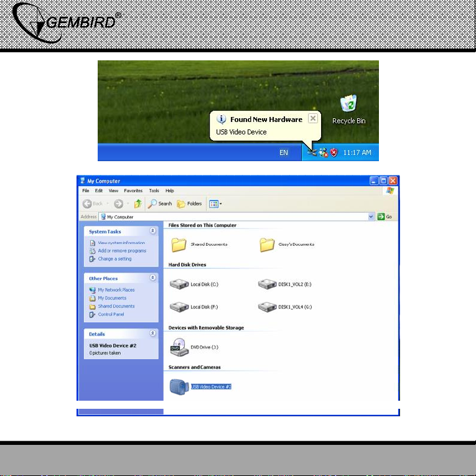Image resolution: width=476 pixels, height=476 pixels.
Task: Collapse the System Tasks panel
Action: (153, 231)
